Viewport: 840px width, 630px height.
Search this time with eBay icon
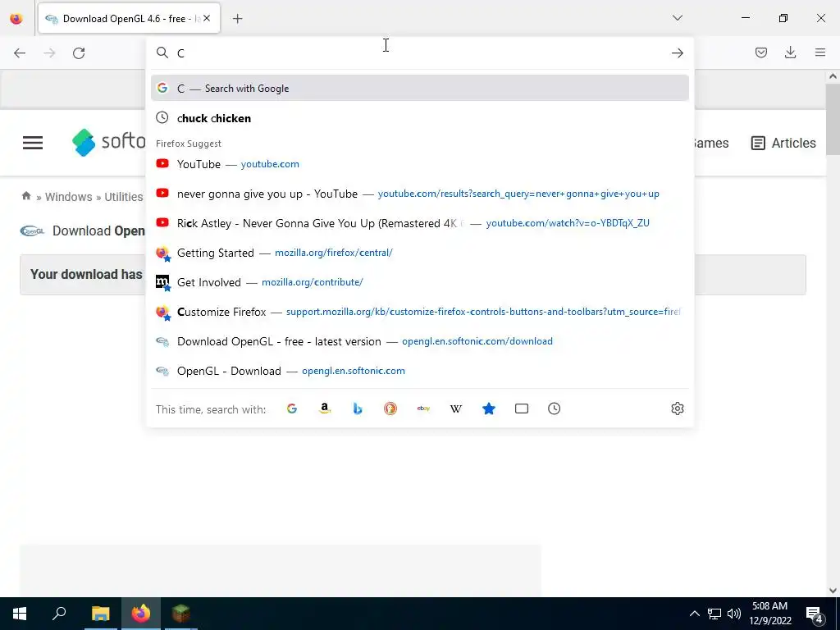click(x=423, y=409)
